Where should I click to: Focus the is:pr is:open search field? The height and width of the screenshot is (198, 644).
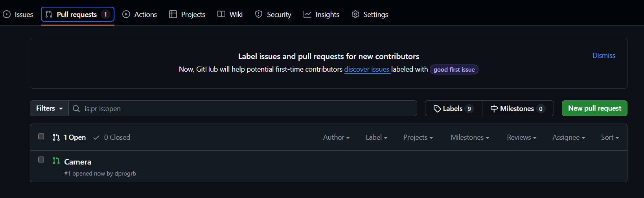(x=243, y=108)
